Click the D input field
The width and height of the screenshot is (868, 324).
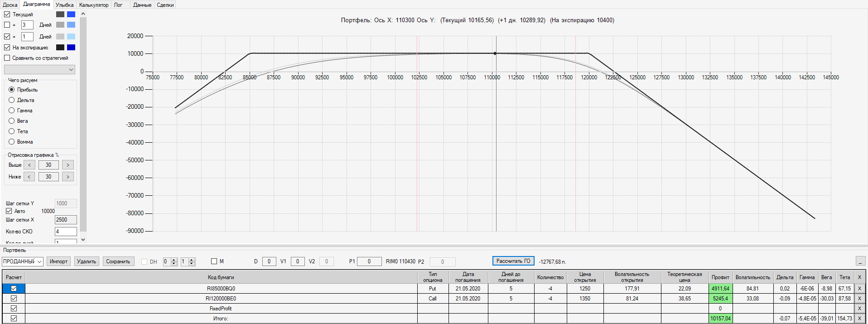pyautogui.click(x=269, y=261)
